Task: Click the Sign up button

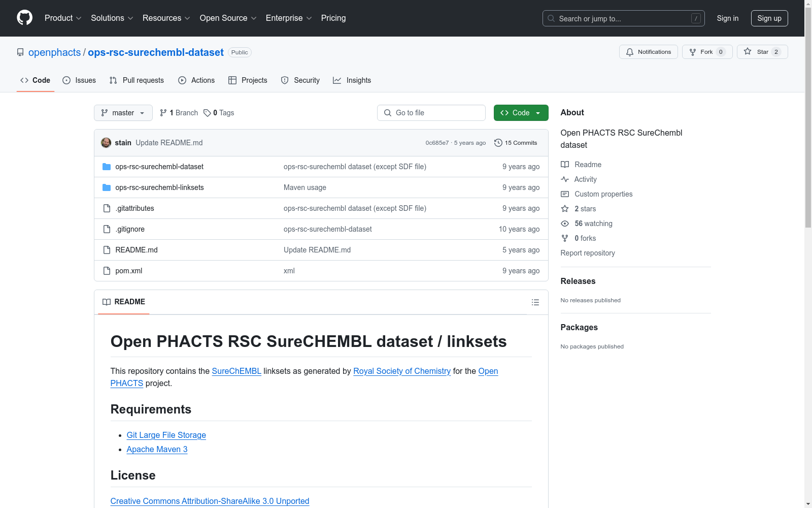Action: (769, 18)
